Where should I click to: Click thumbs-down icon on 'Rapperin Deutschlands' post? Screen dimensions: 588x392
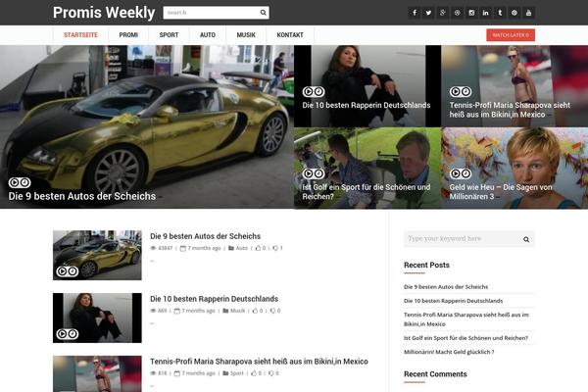coord(272,311)
